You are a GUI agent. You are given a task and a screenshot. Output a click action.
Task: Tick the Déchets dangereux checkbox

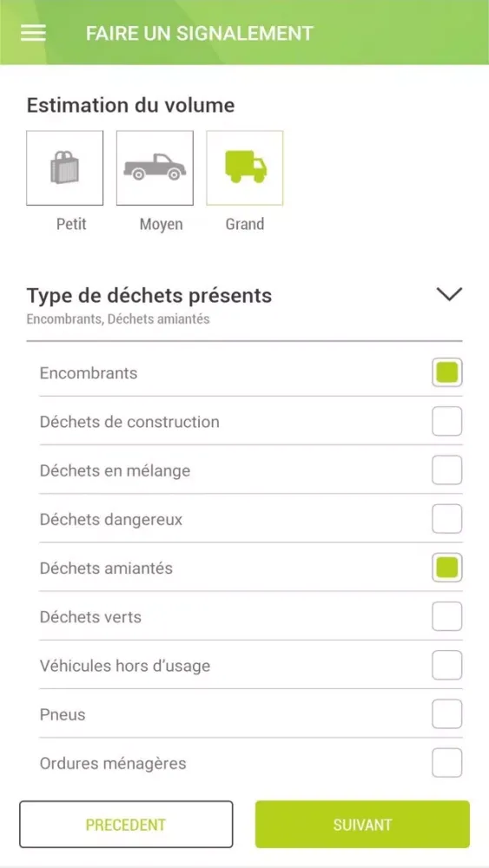click(447, 519)
